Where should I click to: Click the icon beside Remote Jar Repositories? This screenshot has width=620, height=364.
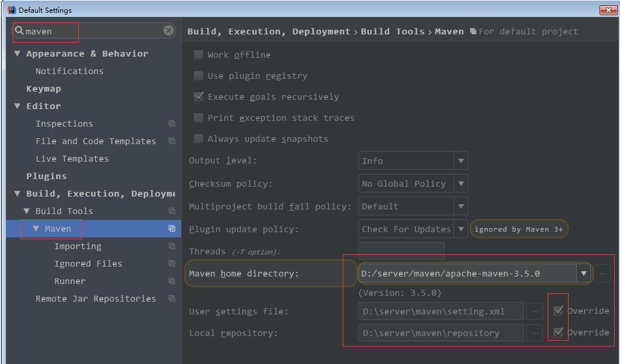click(172, 298)
